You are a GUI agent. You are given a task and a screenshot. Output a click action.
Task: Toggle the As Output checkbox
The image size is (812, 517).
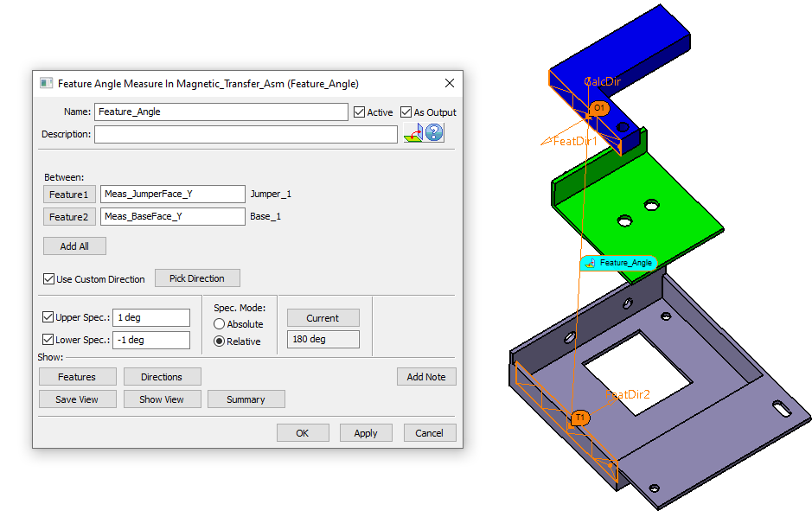tap(406, 112)
